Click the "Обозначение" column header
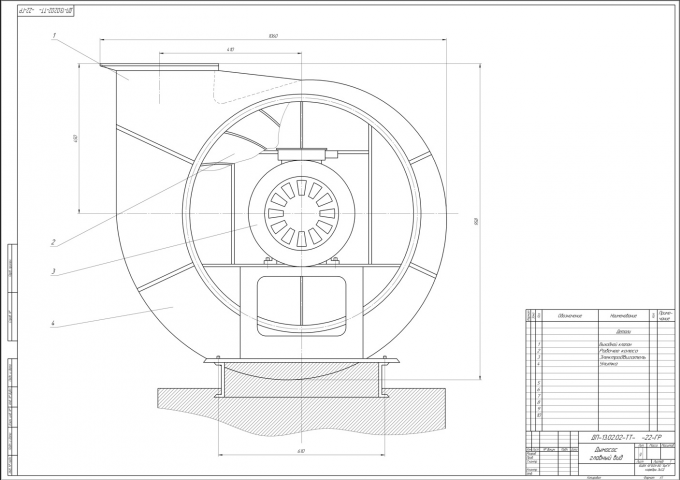680x480 pixels. [x=570, y=316]
